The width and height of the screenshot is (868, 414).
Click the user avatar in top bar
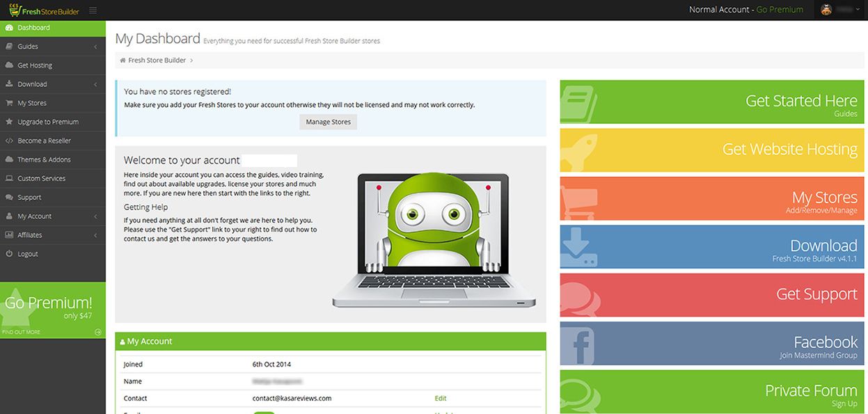tap(826, 10)
